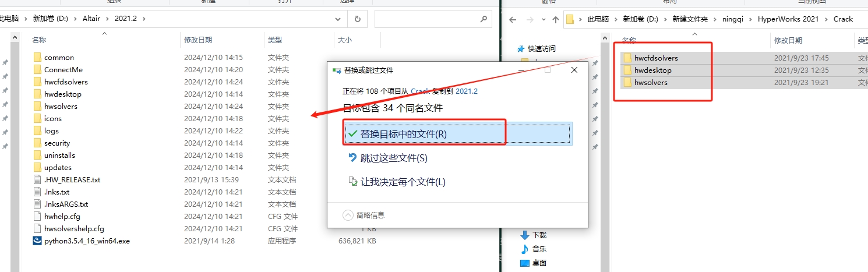Select hwsolvers folder in the 2021.2 window
Screen dimensions: 868x272
pos(61,106)
